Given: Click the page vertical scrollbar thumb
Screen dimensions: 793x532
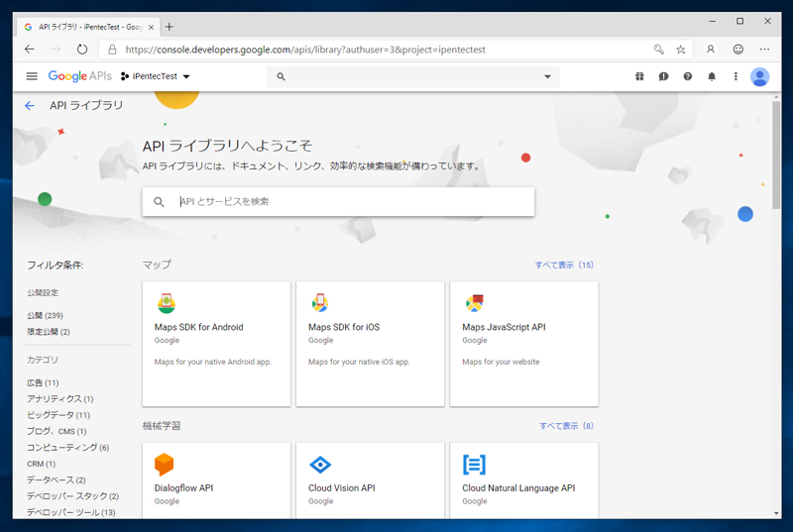Looking at the screenshot, I should tap(776, 156).
